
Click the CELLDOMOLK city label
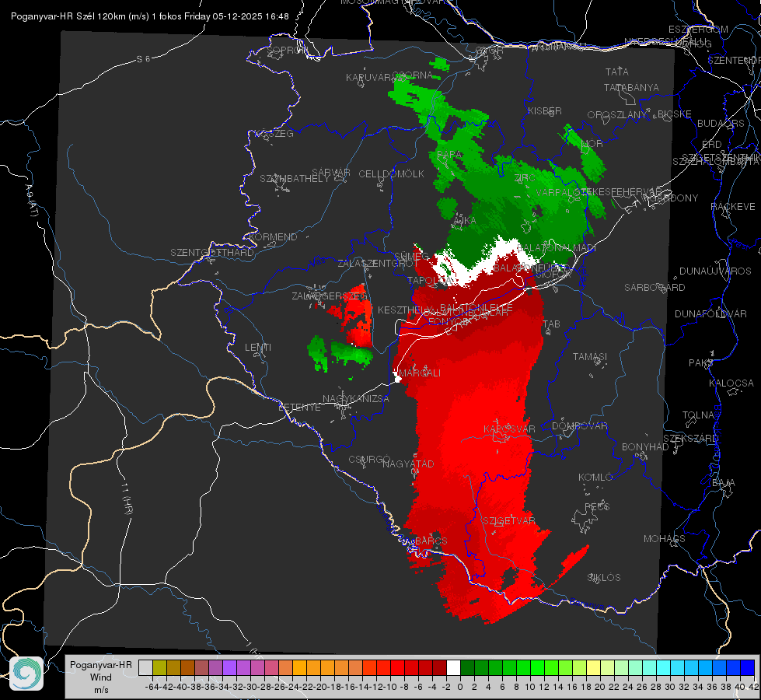[x=391, y=174]
